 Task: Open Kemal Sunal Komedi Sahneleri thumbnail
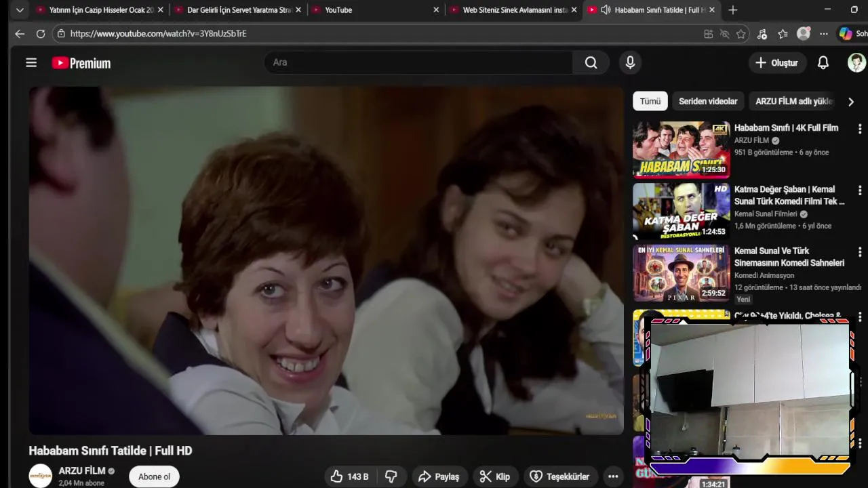point(682,272)
